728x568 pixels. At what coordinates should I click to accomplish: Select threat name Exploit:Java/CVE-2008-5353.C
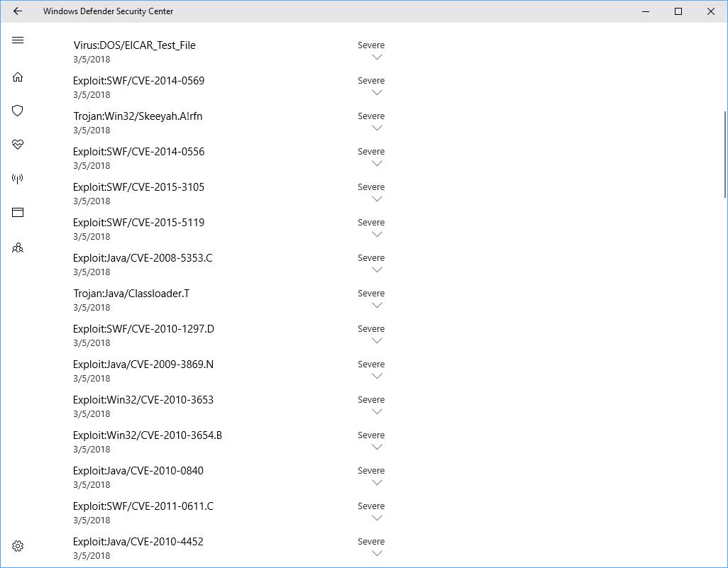click(x=143, y=258)
